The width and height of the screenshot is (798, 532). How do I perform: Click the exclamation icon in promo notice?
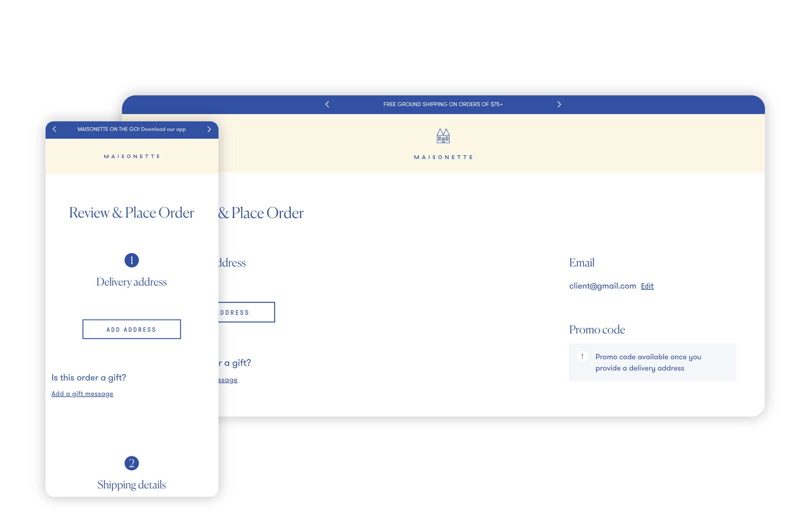[583, 356]
